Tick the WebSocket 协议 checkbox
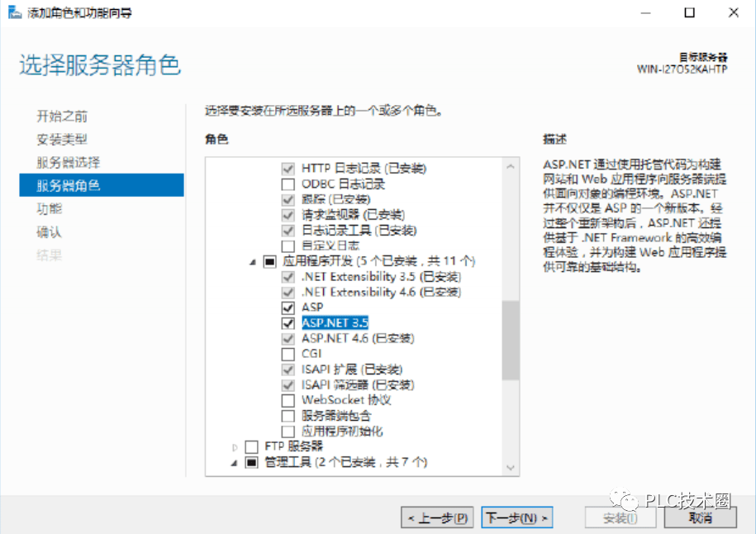The image size is (756, 534). pos(288,400)
